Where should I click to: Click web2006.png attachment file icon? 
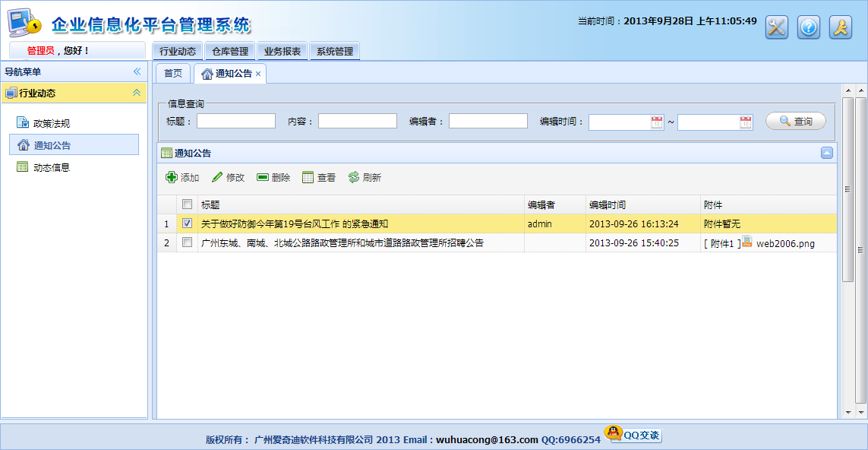(x=747, y=242)
